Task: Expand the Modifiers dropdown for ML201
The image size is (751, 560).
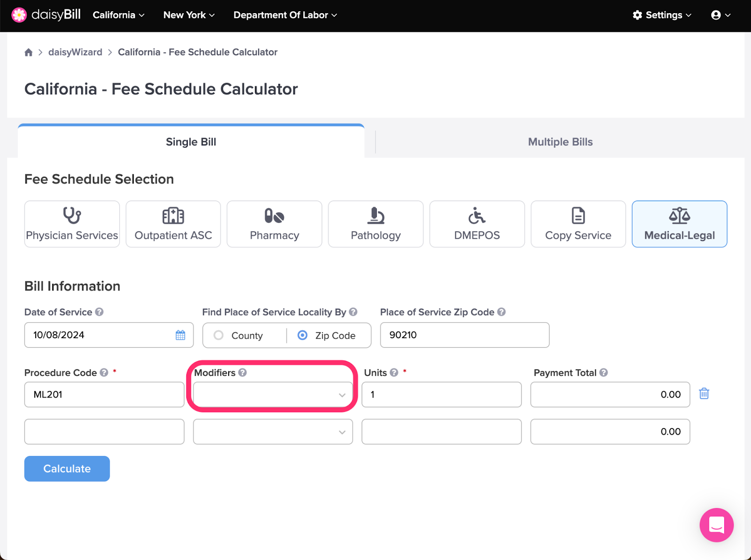Action: click(x=273, y=394)
